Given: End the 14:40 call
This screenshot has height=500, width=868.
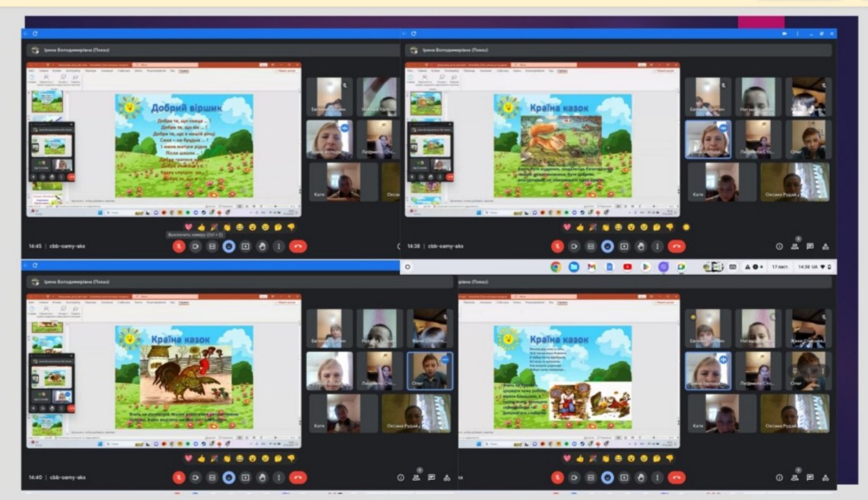Looking at the screenshot, I should (x=297, y=478).
